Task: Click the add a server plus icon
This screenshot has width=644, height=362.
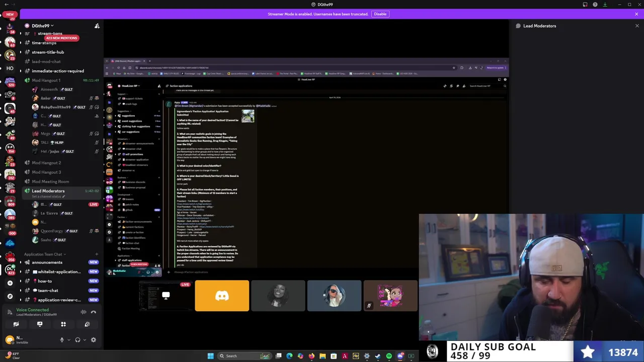Action: click(x=10, y=283)
